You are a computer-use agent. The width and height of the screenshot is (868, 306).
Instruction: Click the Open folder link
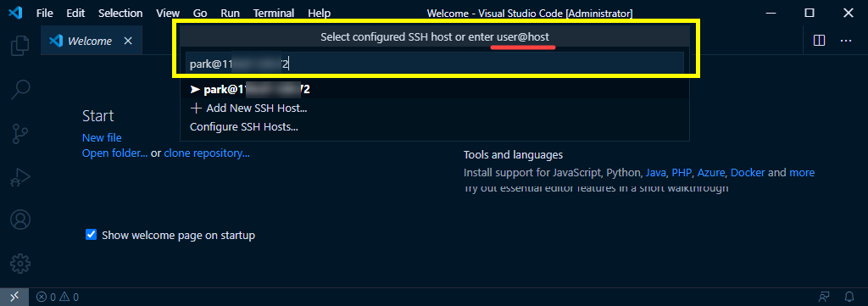tap(114, 153)
